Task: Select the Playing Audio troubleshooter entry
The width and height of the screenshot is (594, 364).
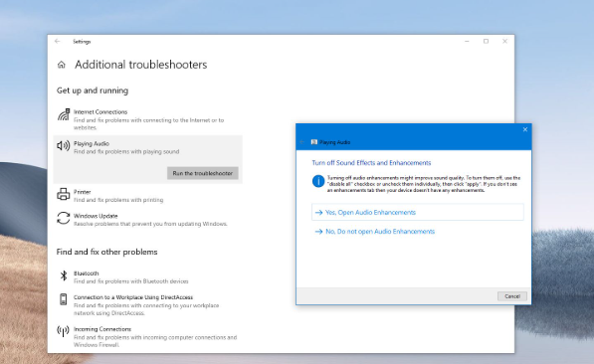Action: 147,159
